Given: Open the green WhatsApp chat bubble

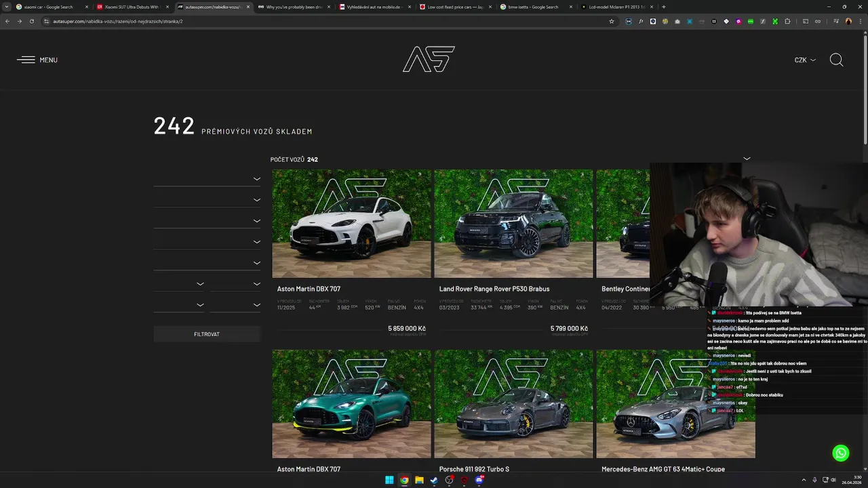Looking at the screenshot, I should tap(840, 453).
